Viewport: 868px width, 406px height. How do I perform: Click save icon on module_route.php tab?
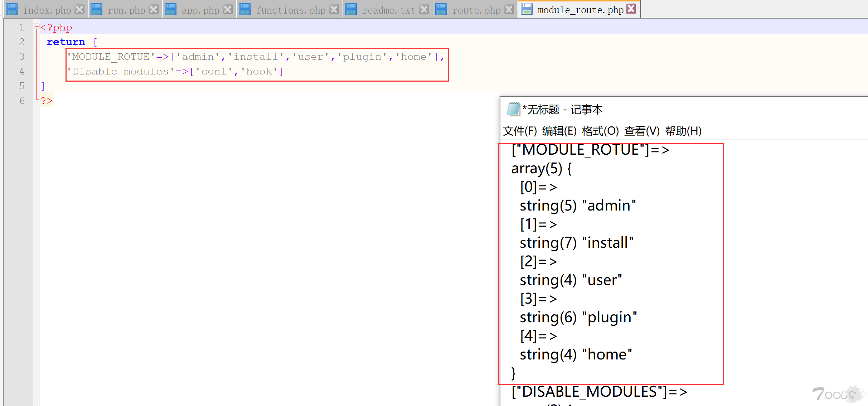pyautogui.click(x=527, y=9)
